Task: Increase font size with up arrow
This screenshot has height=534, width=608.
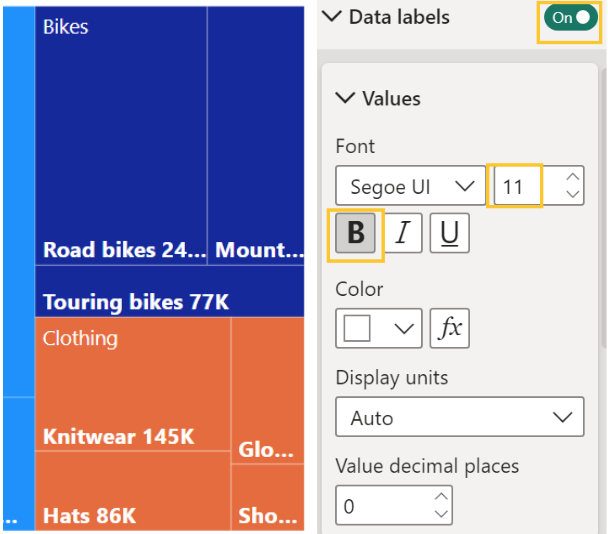Action: (572, 178)
